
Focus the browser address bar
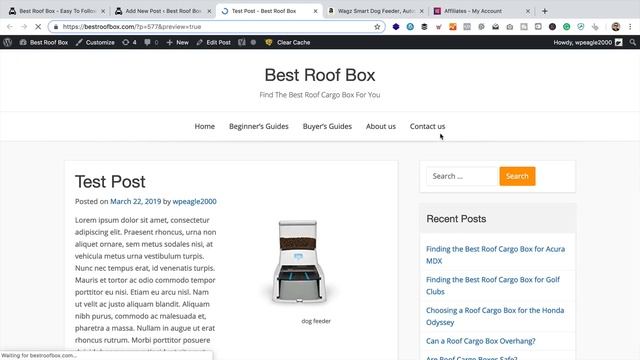click(x=216, y=27)
